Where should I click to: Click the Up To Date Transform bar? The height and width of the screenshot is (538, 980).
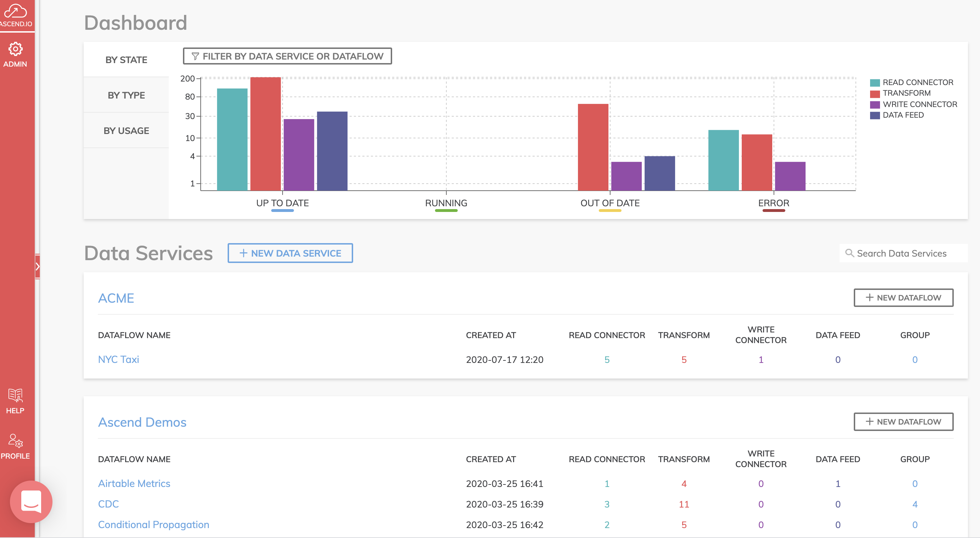[266, 134]
